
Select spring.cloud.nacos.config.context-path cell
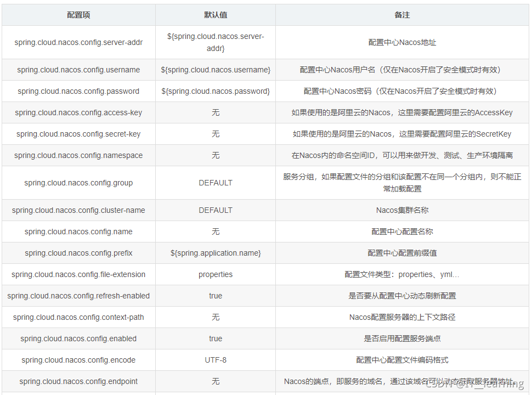pyautogui.click(x=78, y=317)
